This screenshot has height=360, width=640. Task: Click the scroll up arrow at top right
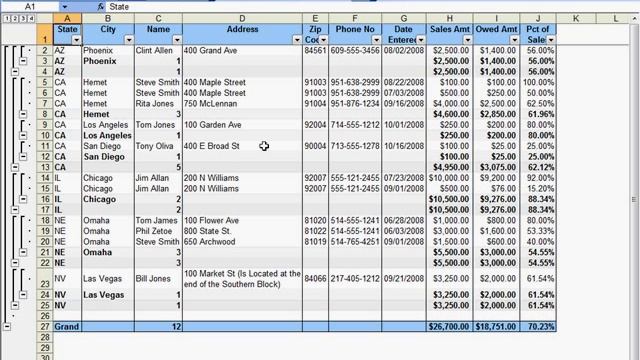click(634, 18)
